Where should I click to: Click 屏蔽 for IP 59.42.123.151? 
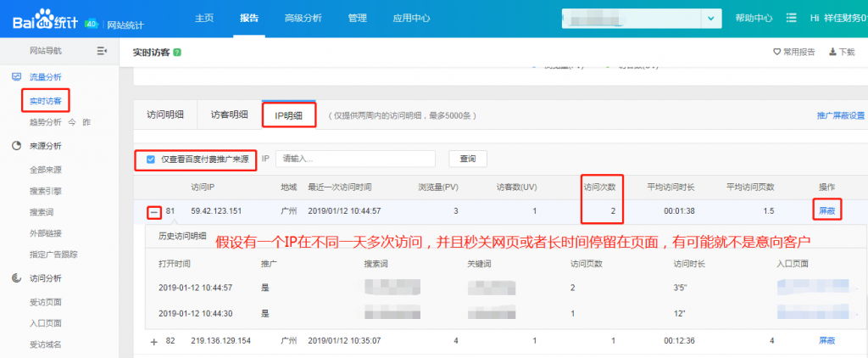coord(827,211)
